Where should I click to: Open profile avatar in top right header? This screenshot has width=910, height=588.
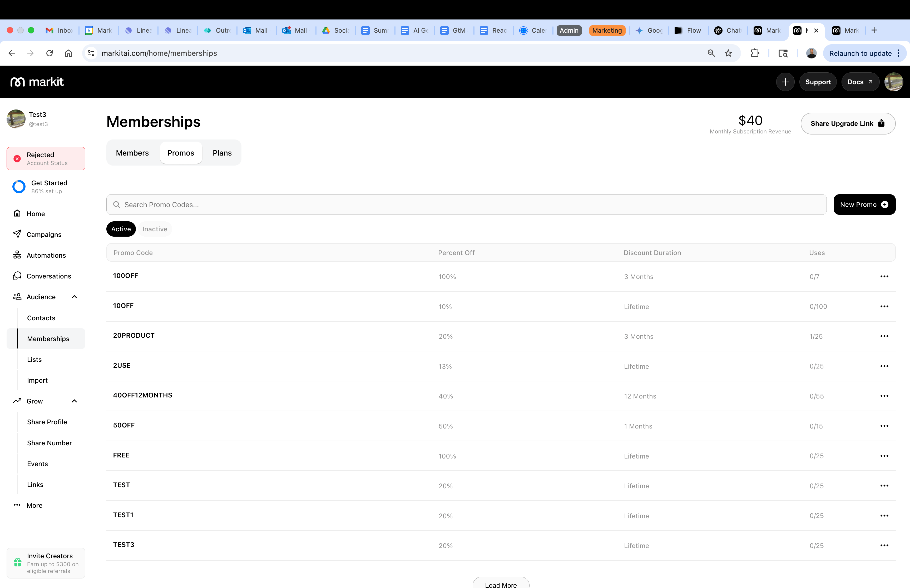point(894,82)
